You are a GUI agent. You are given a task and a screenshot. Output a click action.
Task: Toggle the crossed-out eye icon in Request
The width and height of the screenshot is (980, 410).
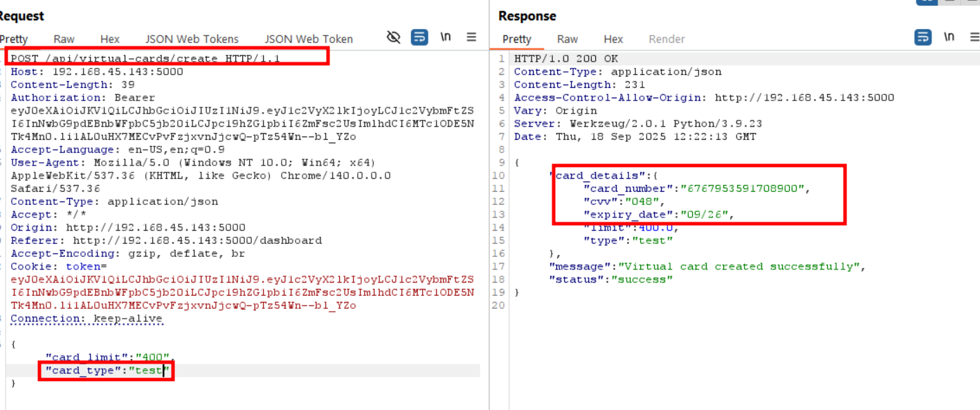point(394,37)
